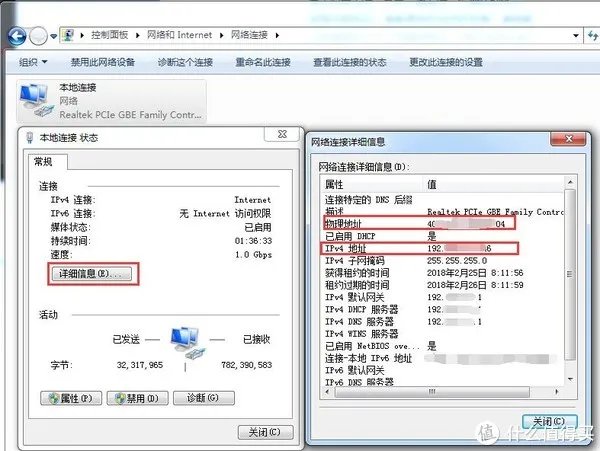The height and width of the screenshot is (451, 600).
Task: Click the details list scroll-up arrow
Action: pyautogui.click(x=570, y=182)
